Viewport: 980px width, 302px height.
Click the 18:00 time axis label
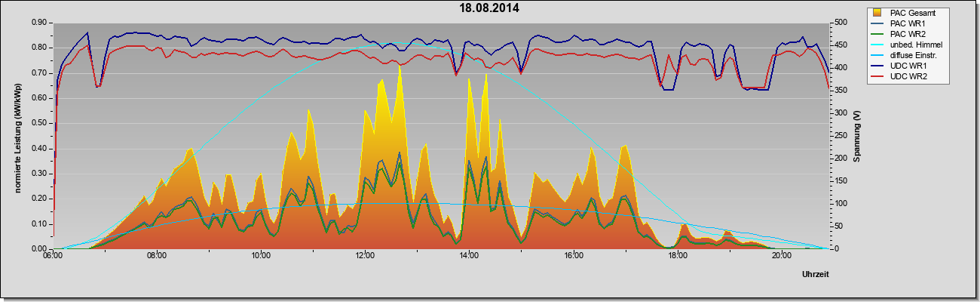click(x=677, y=254)
